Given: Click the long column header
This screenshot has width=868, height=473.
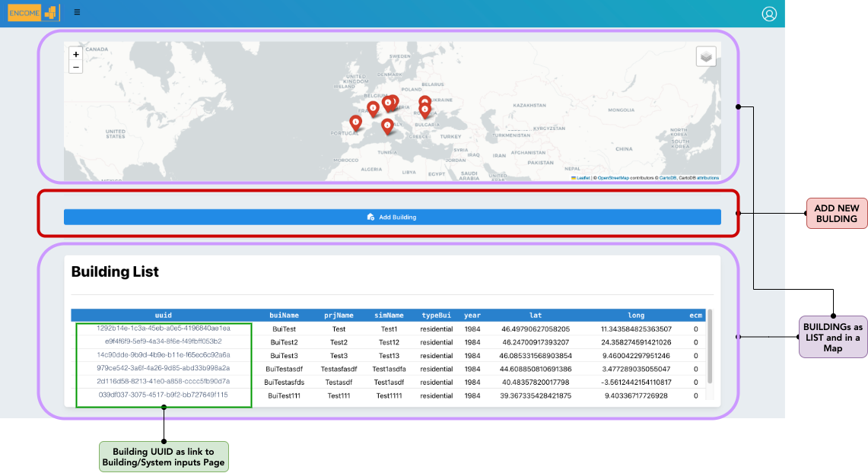Looking at the screenshot, I should click(636, 316).
